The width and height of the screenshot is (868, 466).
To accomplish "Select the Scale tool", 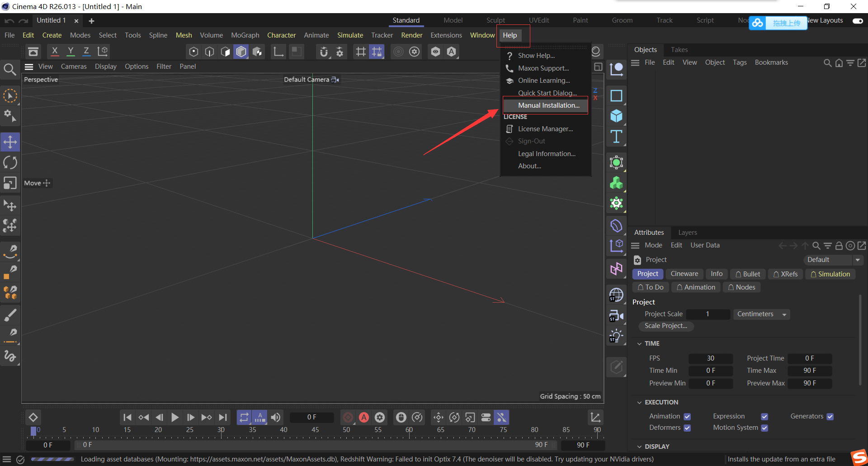I will [10, 183].
